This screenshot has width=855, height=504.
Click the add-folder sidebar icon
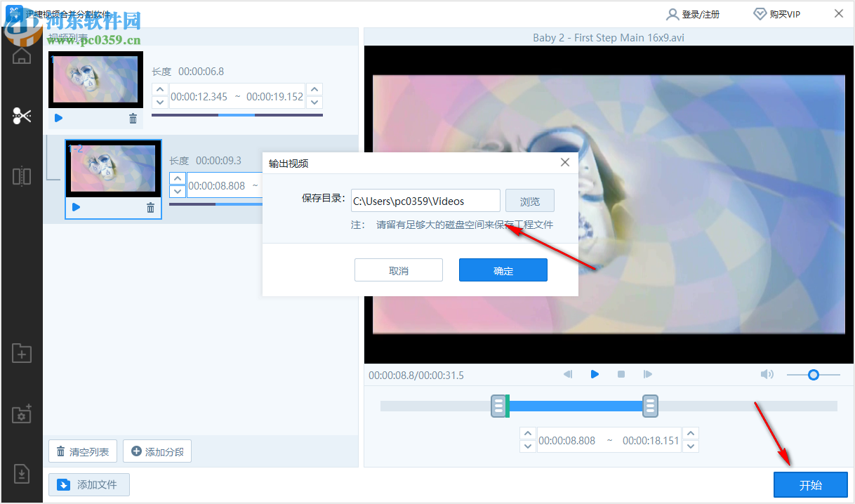[x=22, y=353]
